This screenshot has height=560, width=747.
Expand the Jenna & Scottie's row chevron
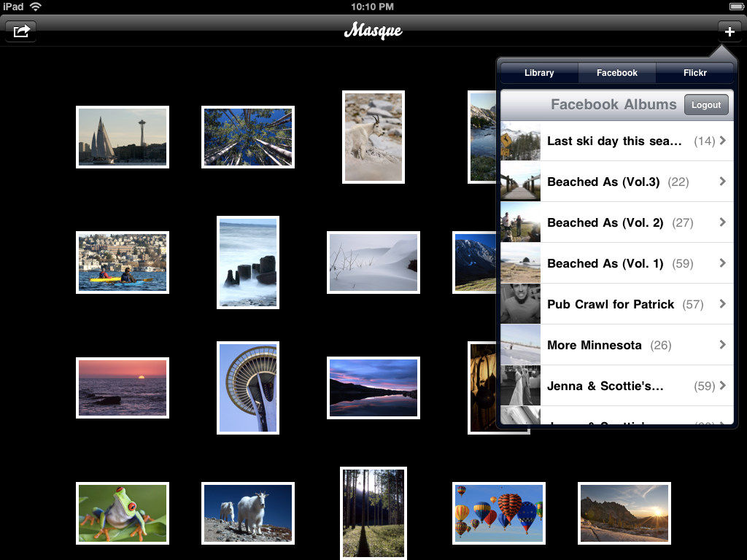(723, 386)
